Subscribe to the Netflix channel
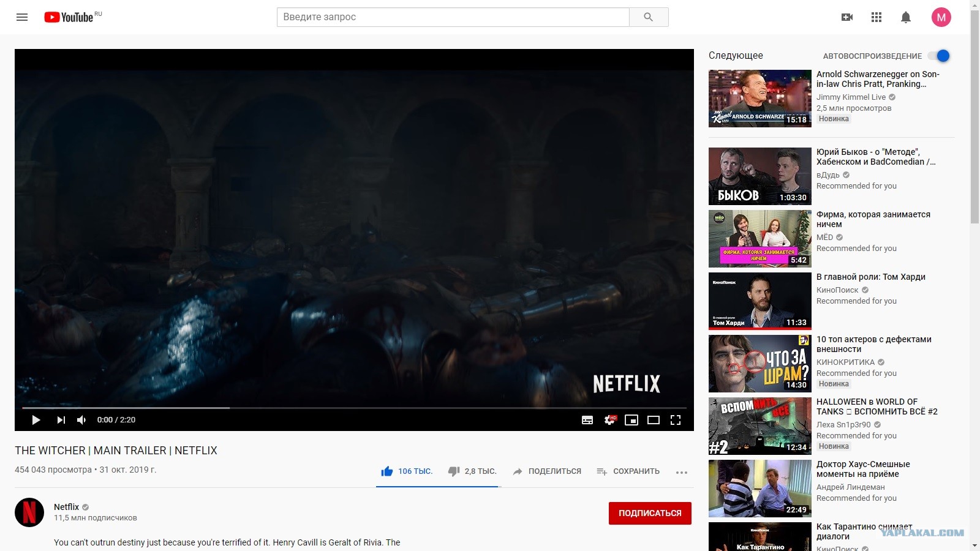The width and height of the screenshot is (980, 551). point(650,513)
